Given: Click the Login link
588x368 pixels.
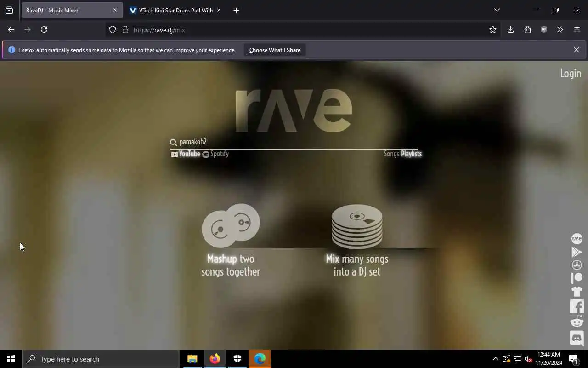Looking at the screenshot, I should pos(571,74).
